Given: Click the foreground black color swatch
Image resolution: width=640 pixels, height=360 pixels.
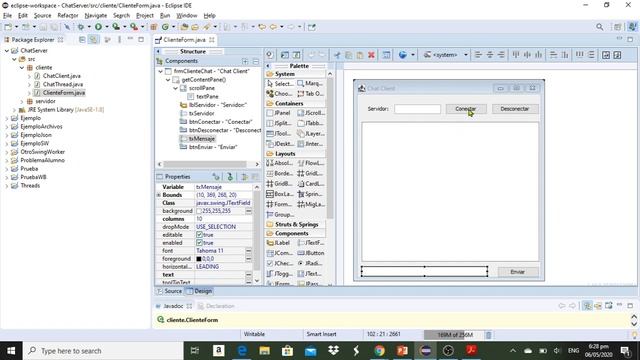Looking at the screenshot, I should (x=199, y=259).
